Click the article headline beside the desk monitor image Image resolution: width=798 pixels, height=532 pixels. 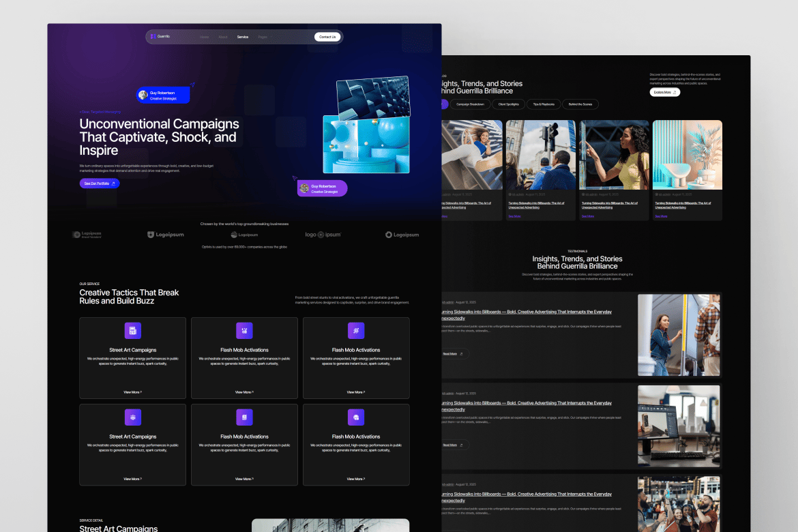tap(527, 406)
